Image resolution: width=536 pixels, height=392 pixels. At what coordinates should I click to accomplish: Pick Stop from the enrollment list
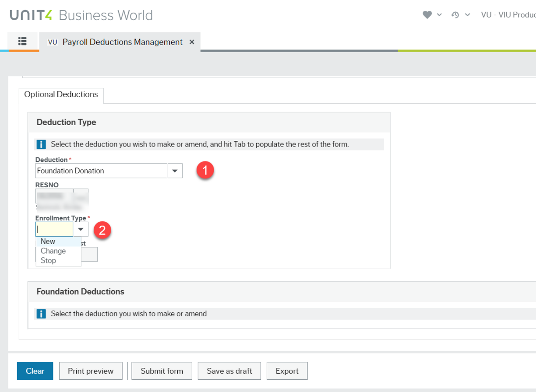pyautogui.click(x=48, y=261)
